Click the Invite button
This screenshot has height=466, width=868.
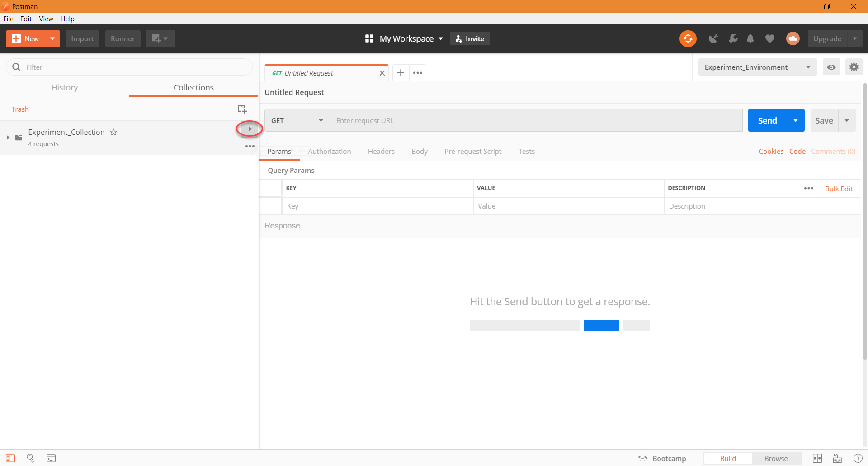470,38
